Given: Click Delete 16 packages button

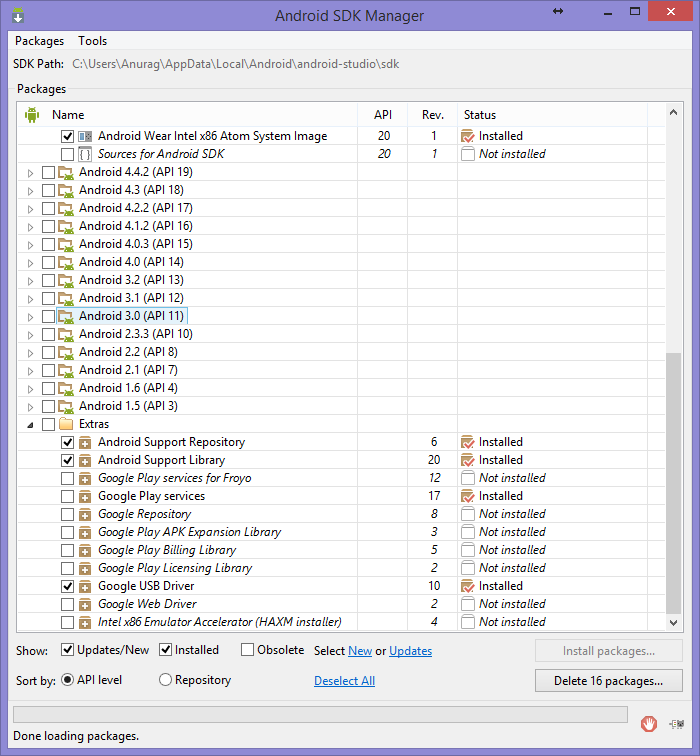Looking at the screenshot, I should point(608,680).
